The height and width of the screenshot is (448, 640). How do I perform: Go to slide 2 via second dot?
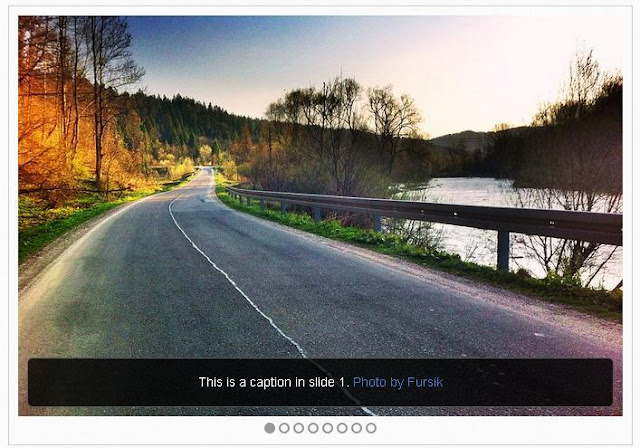(284, 428)
